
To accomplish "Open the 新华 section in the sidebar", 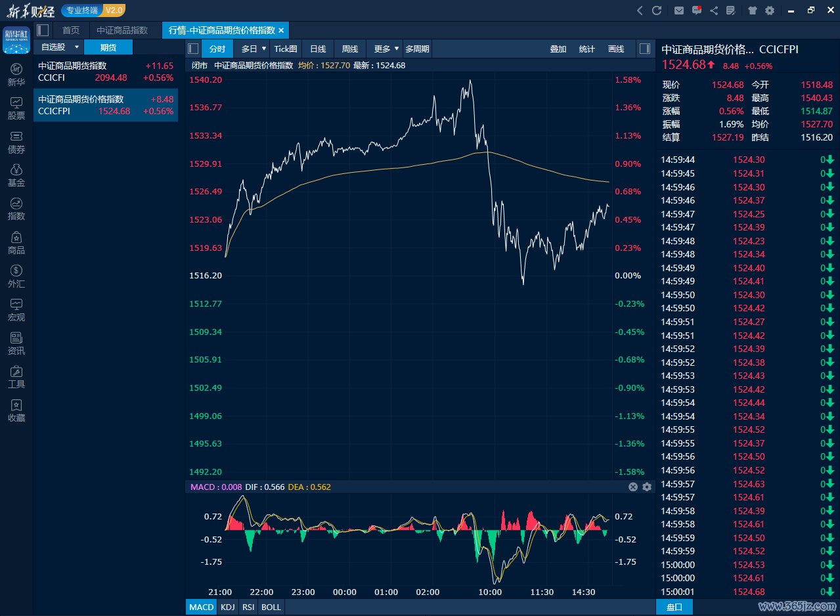I will [x=16, y=75].
